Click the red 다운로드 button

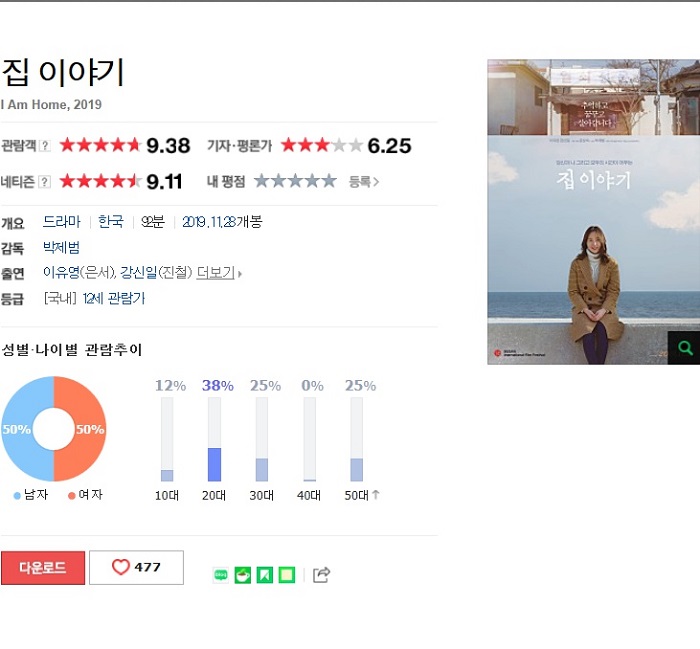pyautogui.click(x=43, y=568)
